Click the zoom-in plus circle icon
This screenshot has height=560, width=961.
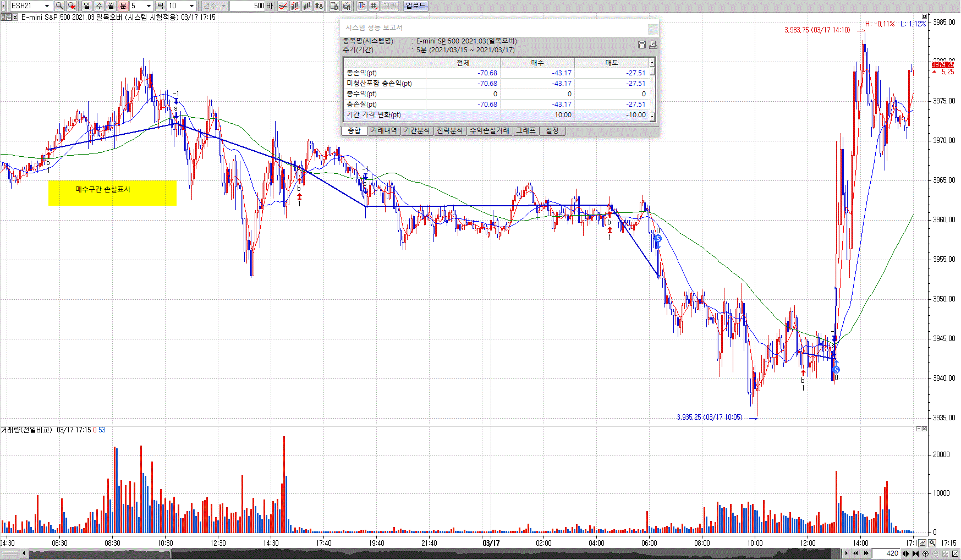[925, 553]
